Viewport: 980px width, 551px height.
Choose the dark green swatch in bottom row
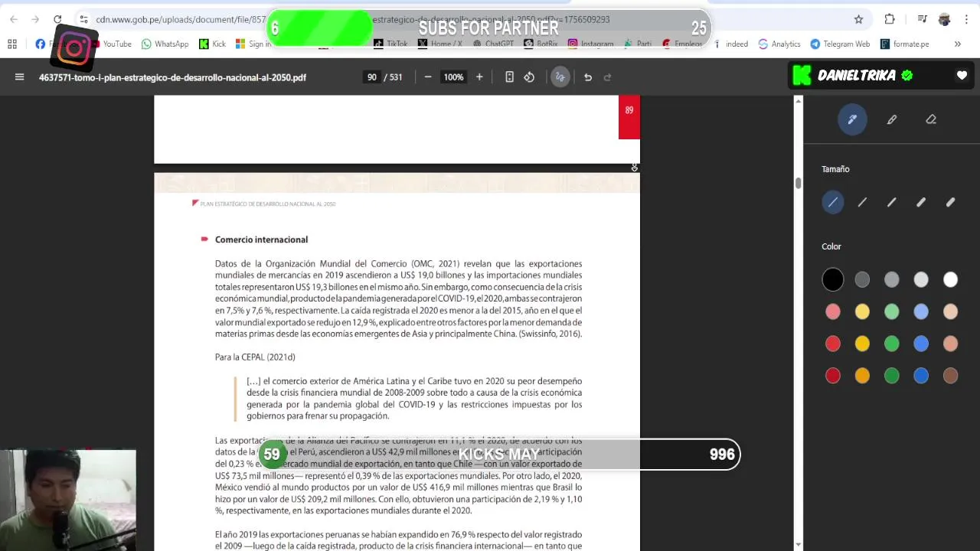click(x=891, y=375)
